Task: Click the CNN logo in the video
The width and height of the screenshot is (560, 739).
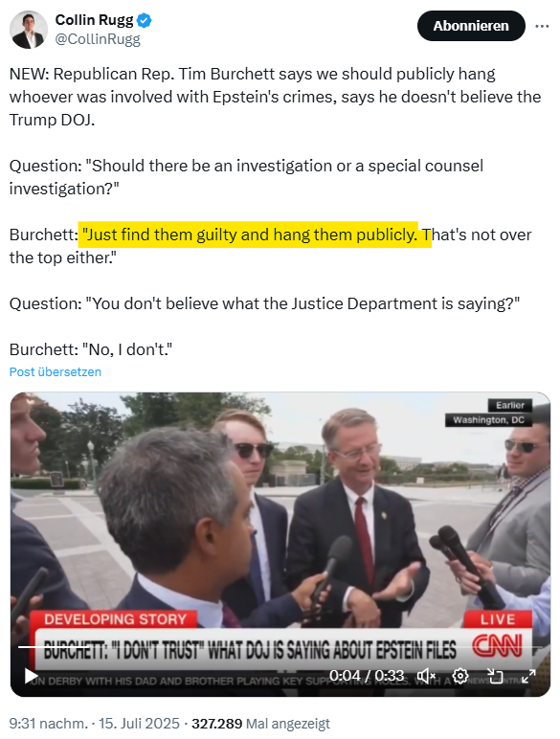Action: tap(498, 646)
